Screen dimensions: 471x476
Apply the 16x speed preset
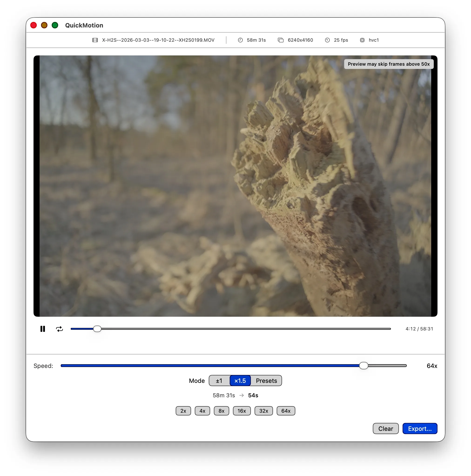click(242, 411)
